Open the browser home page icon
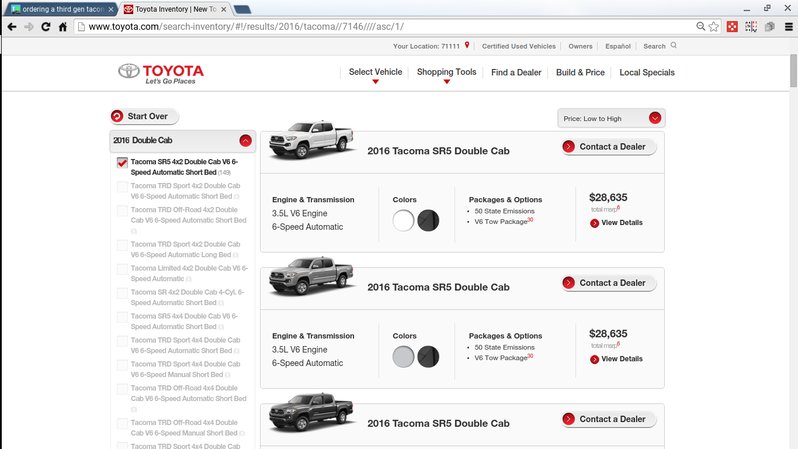798x449 pixels. tap(63, 26)
